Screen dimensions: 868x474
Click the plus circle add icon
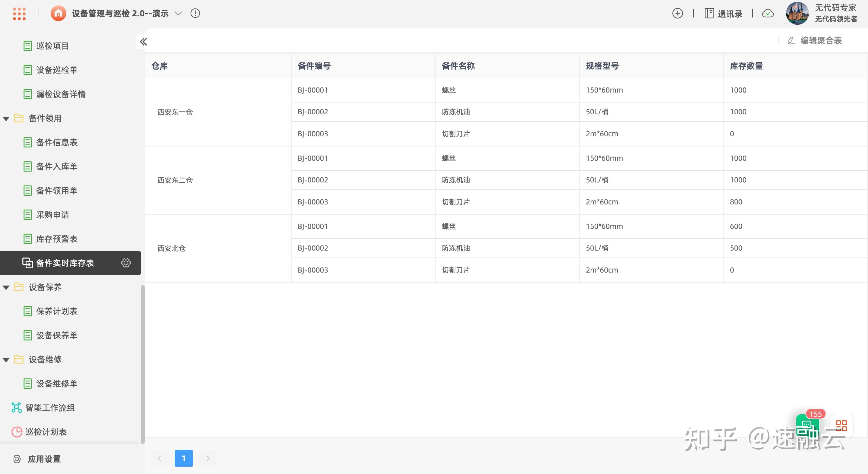(x=677, y=14)
